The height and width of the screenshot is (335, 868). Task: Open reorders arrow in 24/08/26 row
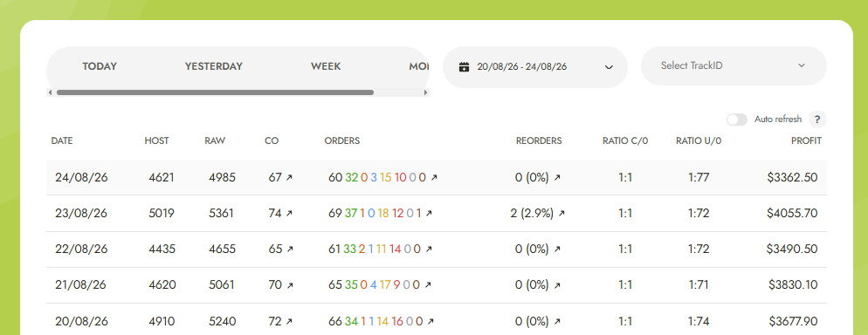[557, 177]
